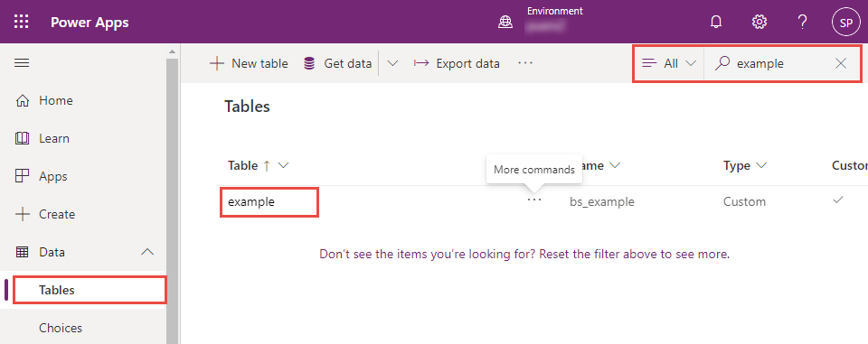The height and width of the screenshot is (344, 868).
Task: Click the New table button
Action: click(249, 63)
